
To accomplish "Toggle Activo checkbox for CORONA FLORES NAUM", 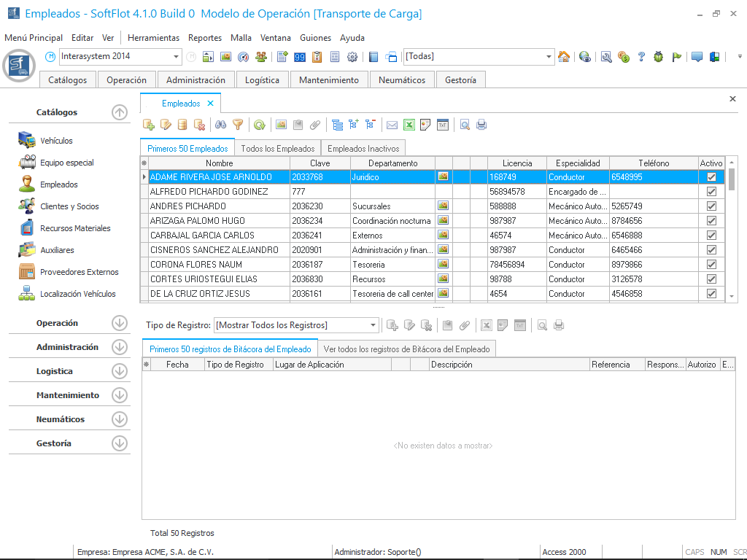I will pos(711,265).
